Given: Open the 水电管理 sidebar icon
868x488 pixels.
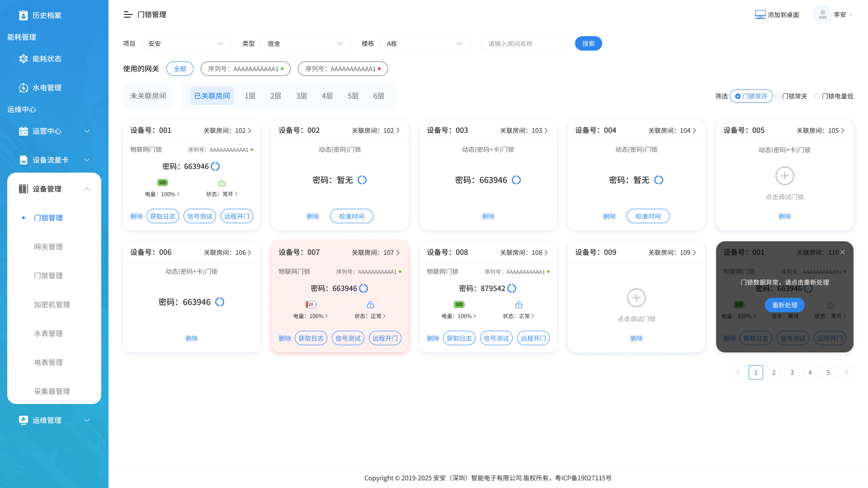Looking at the screenshot, I should coord(24,88).
